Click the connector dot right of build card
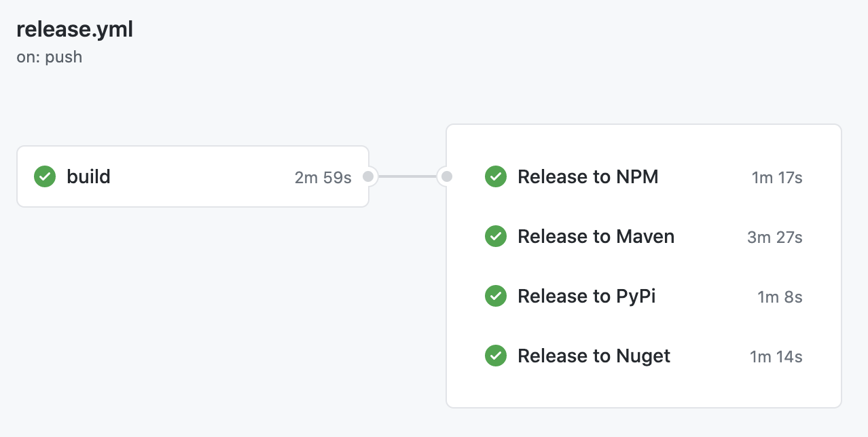Image resolution: width=868 pixels, height=437 pixels. click(x=368, y=176)
